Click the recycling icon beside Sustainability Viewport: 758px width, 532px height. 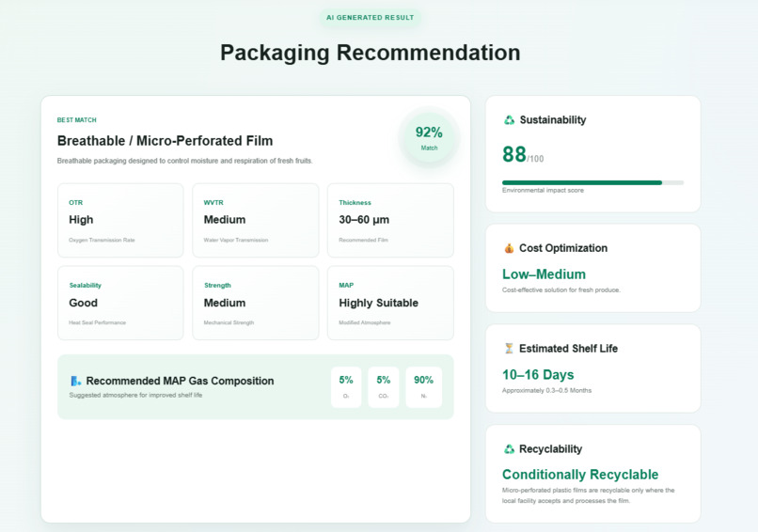click(509, 119)
